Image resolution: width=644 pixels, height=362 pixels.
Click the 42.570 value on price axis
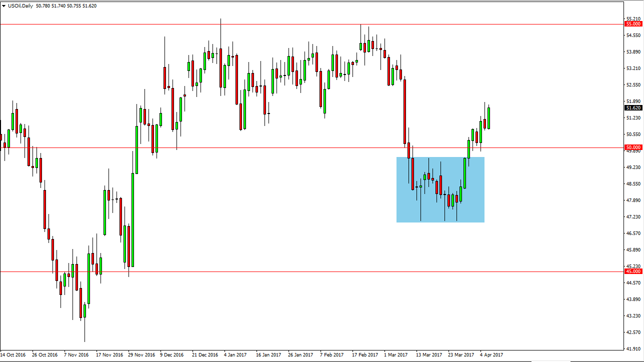632,332
